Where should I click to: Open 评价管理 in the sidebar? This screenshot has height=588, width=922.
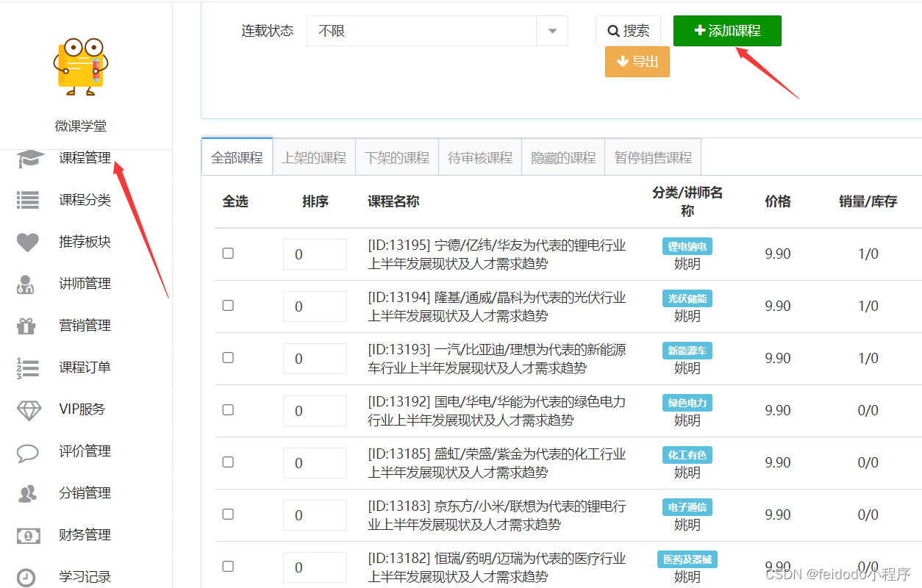point(85,451)
